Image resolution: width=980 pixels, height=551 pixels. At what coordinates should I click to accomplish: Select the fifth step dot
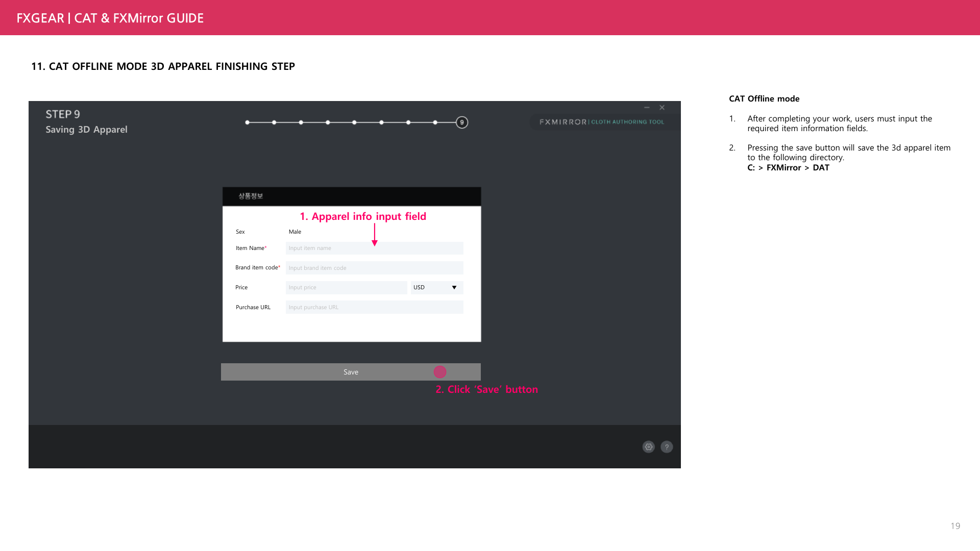point(354,122)
